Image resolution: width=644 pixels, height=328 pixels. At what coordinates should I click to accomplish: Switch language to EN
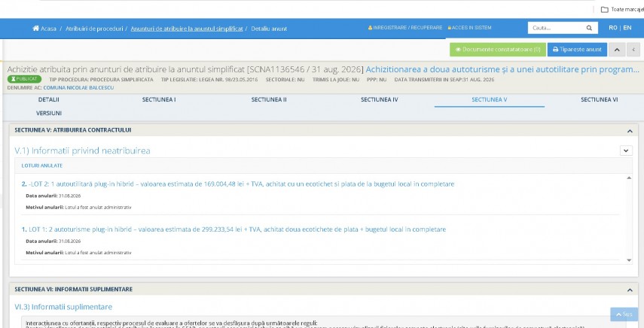(x=627, y=28)
